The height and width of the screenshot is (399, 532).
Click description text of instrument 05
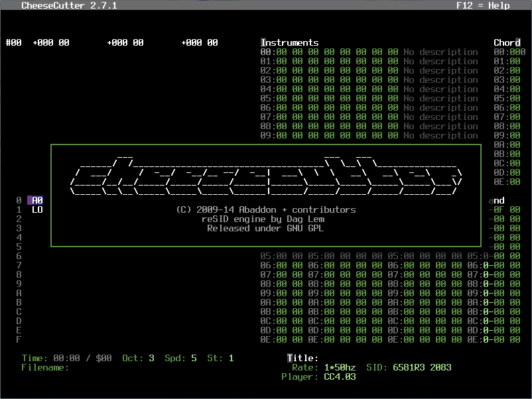coord(440,98)
